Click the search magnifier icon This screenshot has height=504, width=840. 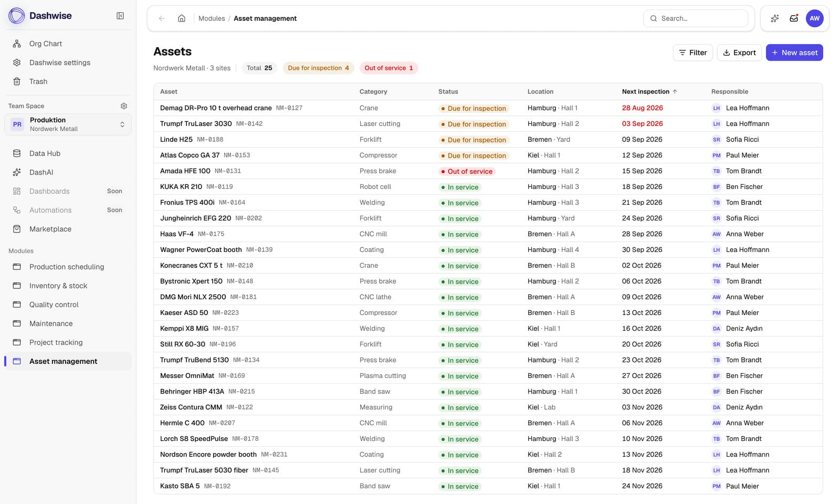(x=654, y=18)
